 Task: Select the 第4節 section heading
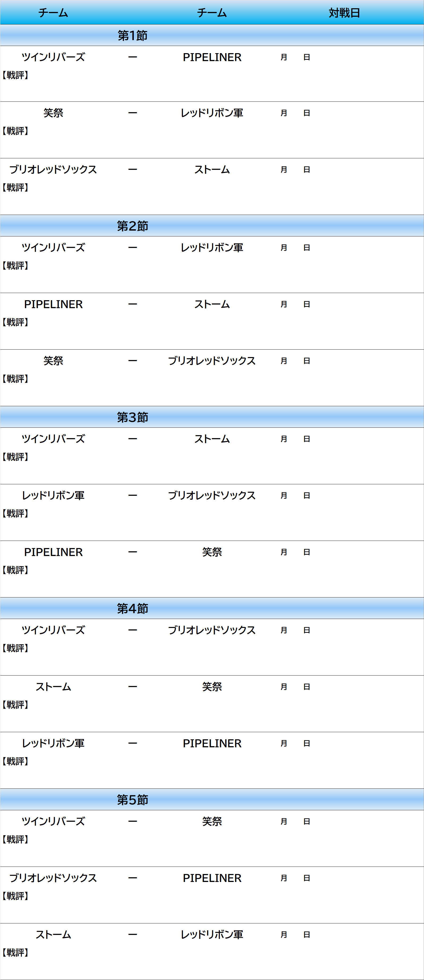coord(132,609)
